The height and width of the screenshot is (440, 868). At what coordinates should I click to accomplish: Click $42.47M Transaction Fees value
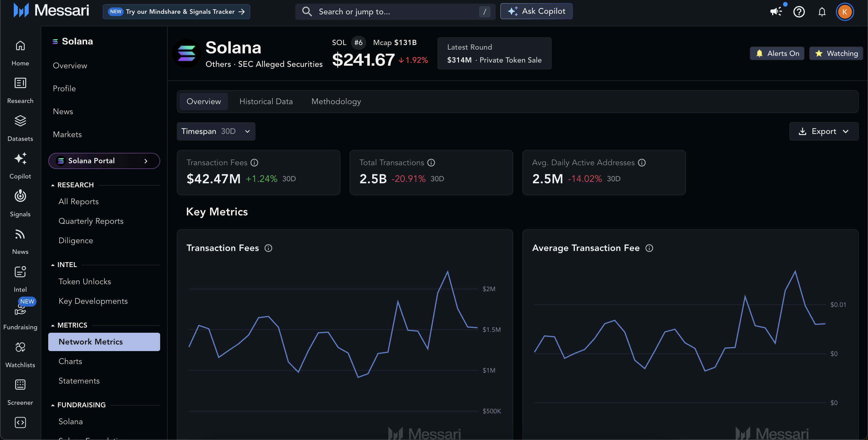(213, 179)
